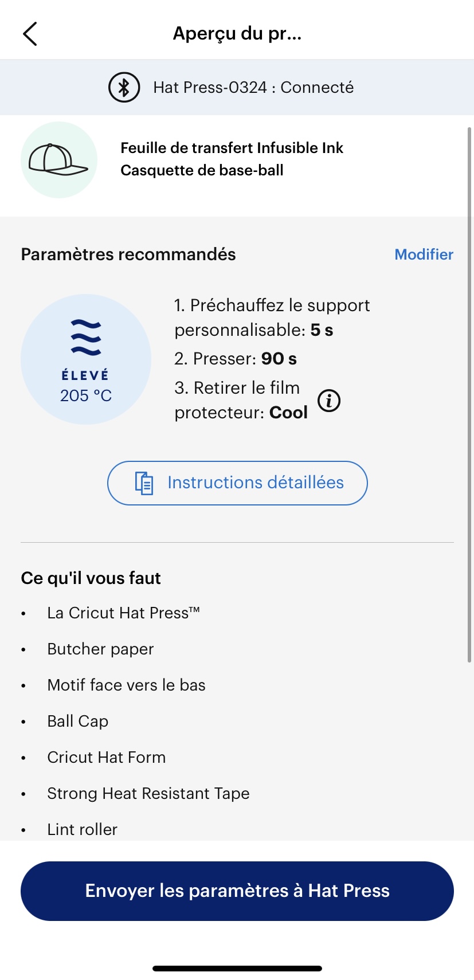Tap the Aperçu du pr... page title
Viewport: 474px width, 980px height.
[x=237, y=34]
